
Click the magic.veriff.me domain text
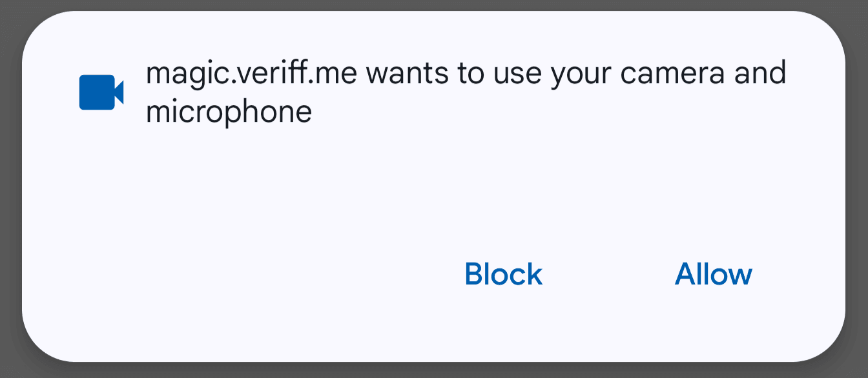pyautogui.click(x=253, y=74)
